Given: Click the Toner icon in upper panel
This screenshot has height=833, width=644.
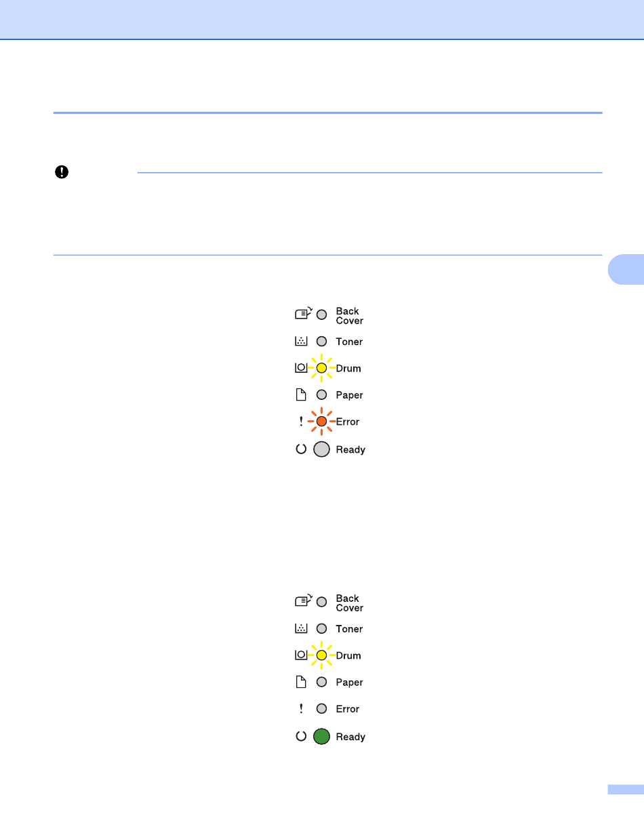Looking at the screenshot, I should pyautogui.click(x=301, y=342).
